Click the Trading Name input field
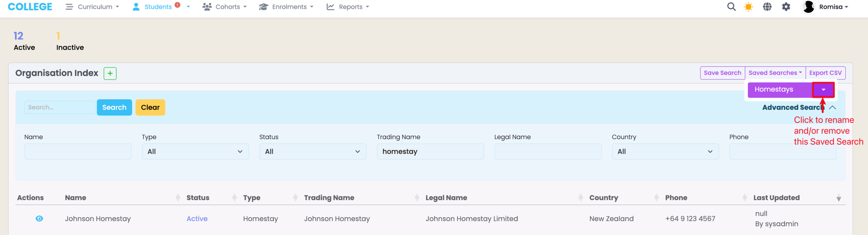868x235 pixels. coord(430,151)
